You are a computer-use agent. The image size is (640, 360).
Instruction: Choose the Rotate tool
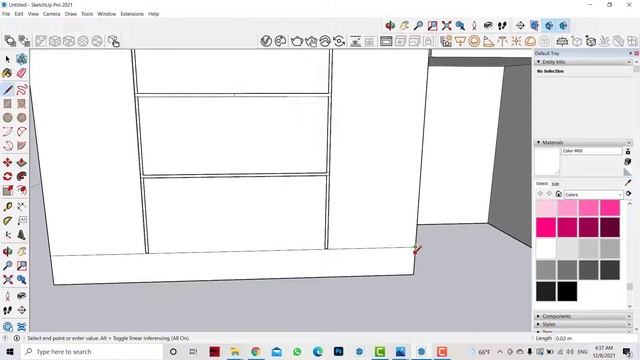tap(7, 176)
